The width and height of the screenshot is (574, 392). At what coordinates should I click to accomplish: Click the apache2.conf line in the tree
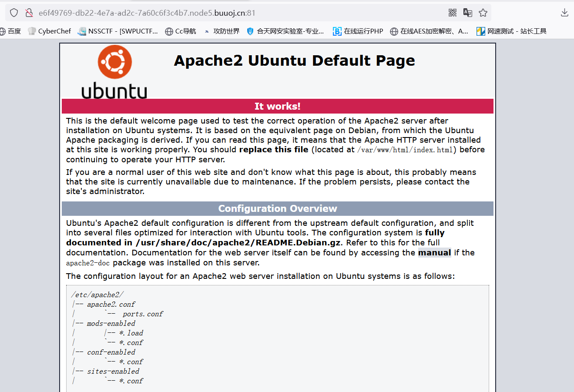coord(111,304)
